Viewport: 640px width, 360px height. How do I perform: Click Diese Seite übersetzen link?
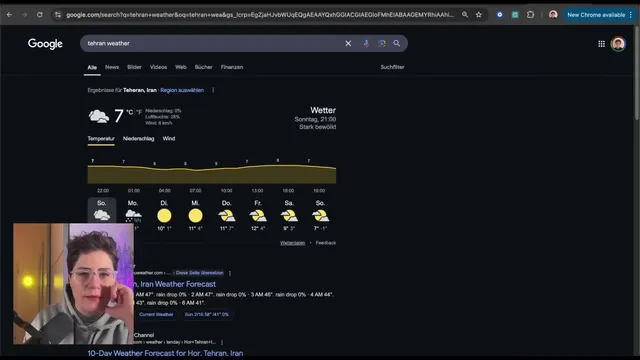click(x=200, y=273)
